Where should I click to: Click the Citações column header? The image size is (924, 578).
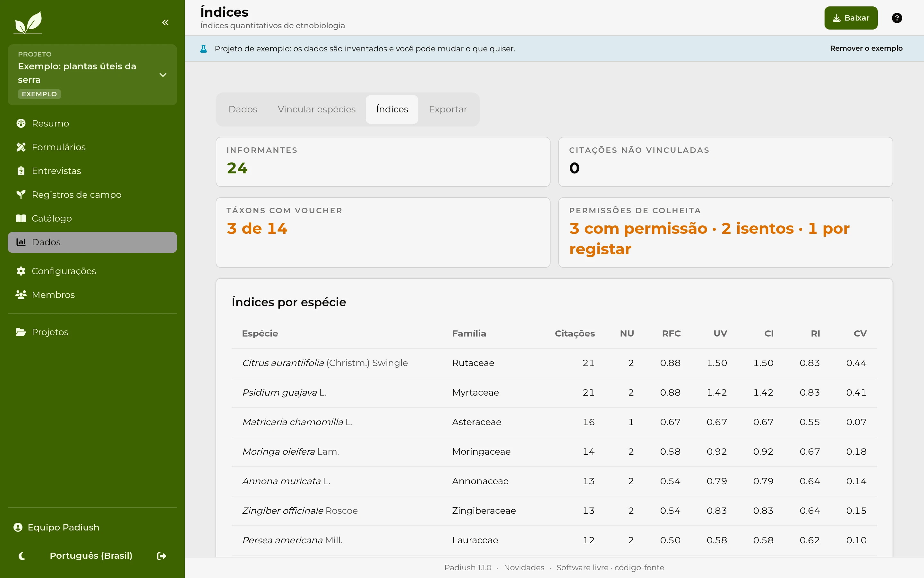pos(575,333)
